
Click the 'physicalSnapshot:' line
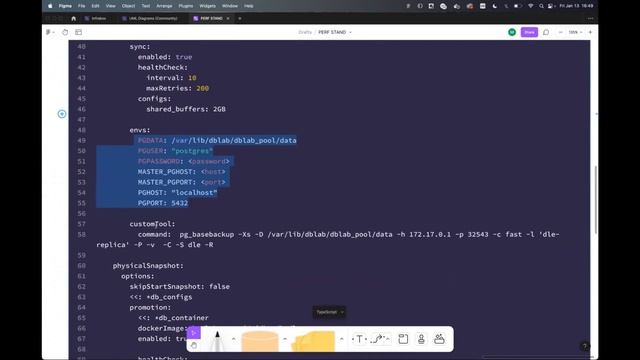tap(148, 266)
